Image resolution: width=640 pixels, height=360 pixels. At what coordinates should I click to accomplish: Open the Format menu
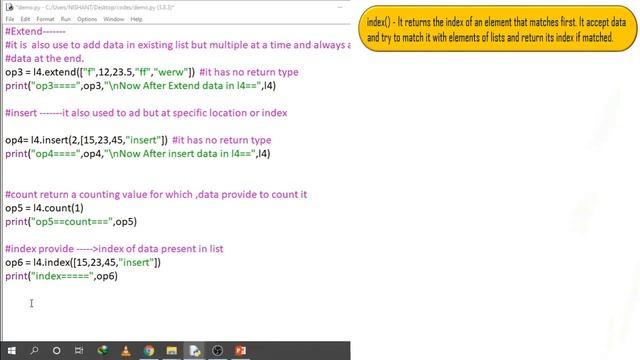point(45,19)
